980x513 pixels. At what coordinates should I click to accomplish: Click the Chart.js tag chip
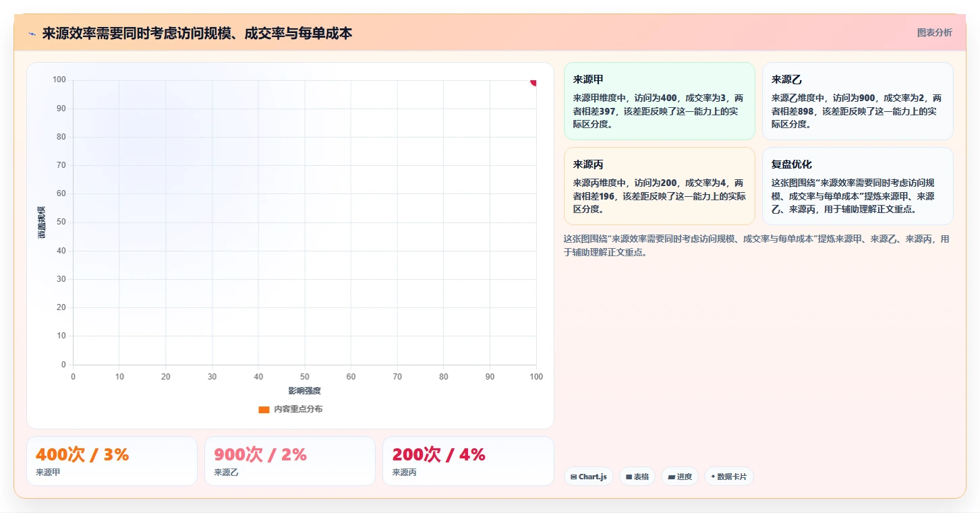(x=589, y=477)
